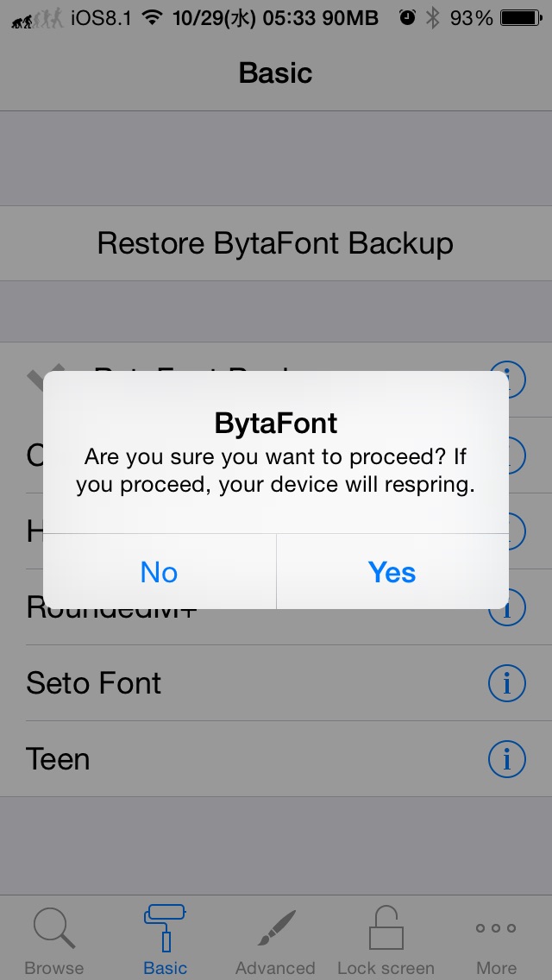Tap Restore BytaFont Backup
This screenshot has width=552, height=980.
pos(276,243)
